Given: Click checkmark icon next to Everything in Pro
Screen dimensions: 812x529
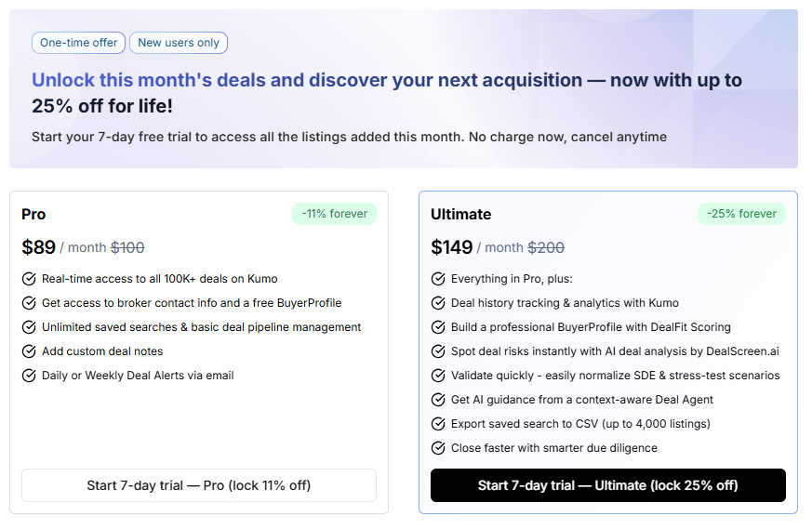Looking at the screenshot, I should click(438, 279).
